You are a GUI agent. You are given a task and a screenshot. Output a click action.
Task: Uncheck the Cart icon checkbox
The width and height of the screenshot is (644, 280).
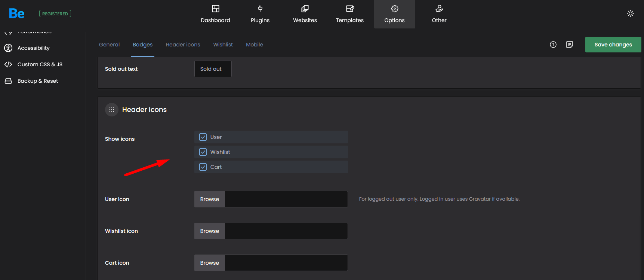[x=203, y=167]
